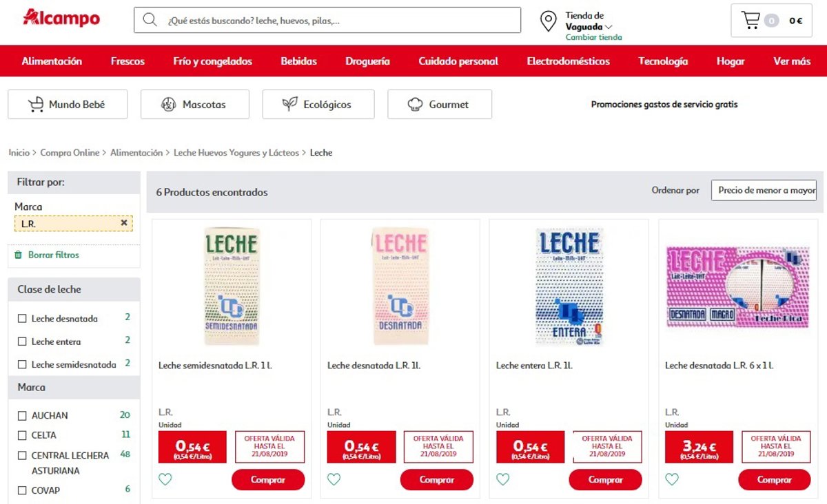The height and width of the screenshot is (504, 827).
Task: Go to the Droguería category
Action: pyautogui.click(x=367, y=61)
